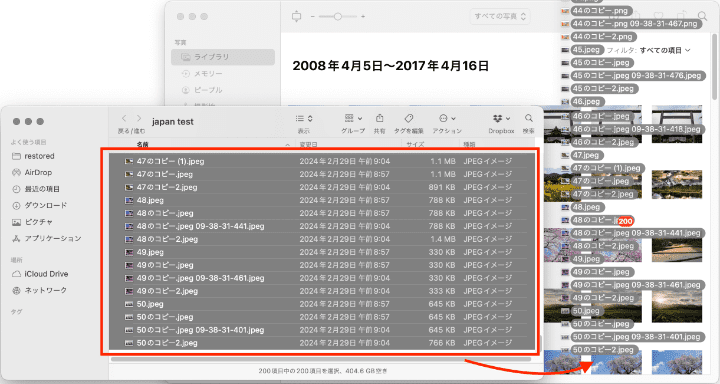Select file 48.jpeg in Finder list
Screen dimensions: 720x384
point(322,200)
